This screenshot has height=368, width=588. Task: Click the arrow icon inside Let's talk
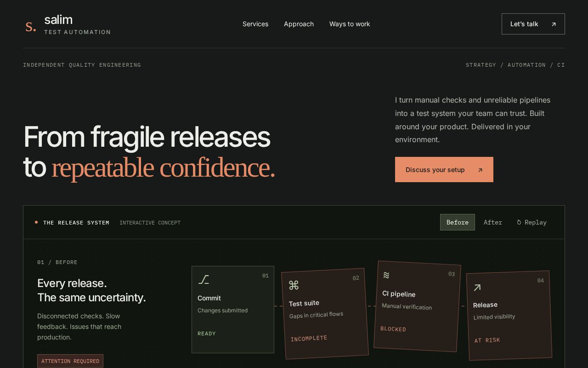554,24
